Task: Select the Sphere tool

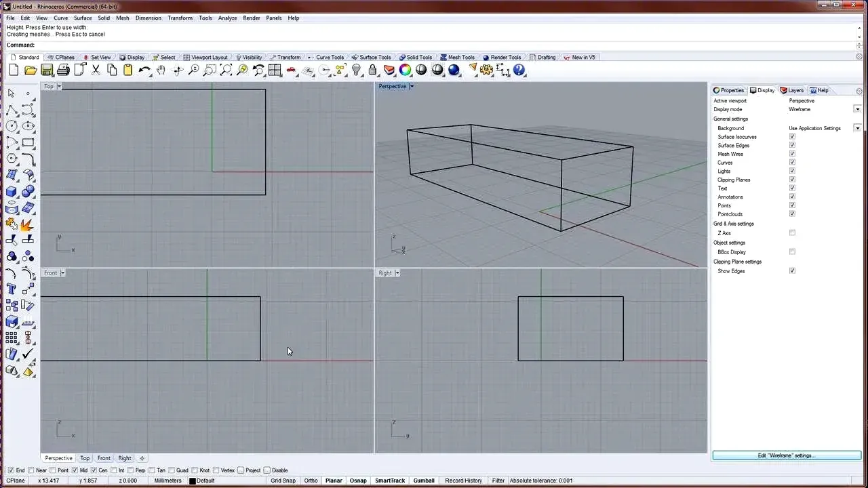Action: [28, 191]
